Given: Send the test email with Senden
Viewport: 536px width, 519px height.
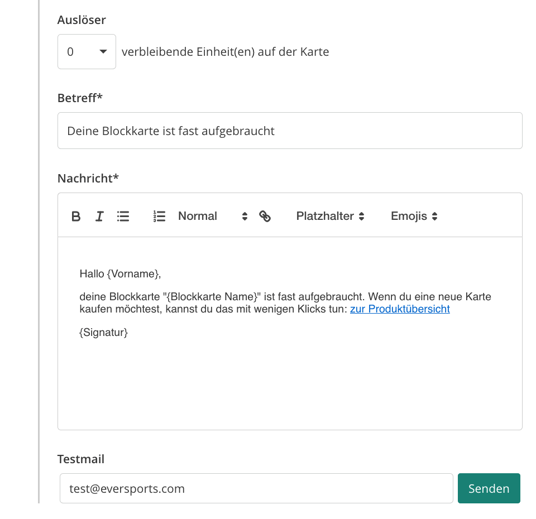Looking at the screenshot, I should click(x=489, y=489).
